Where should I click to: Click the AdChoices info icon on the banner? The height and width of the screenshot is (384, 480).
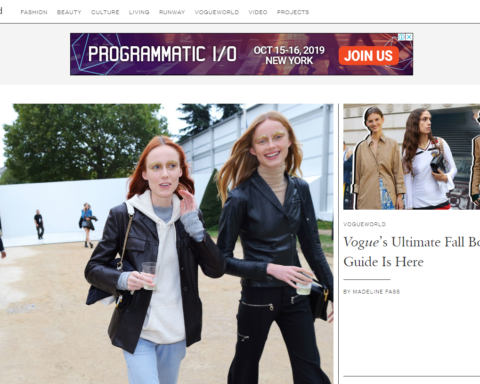tap(402, 37)
